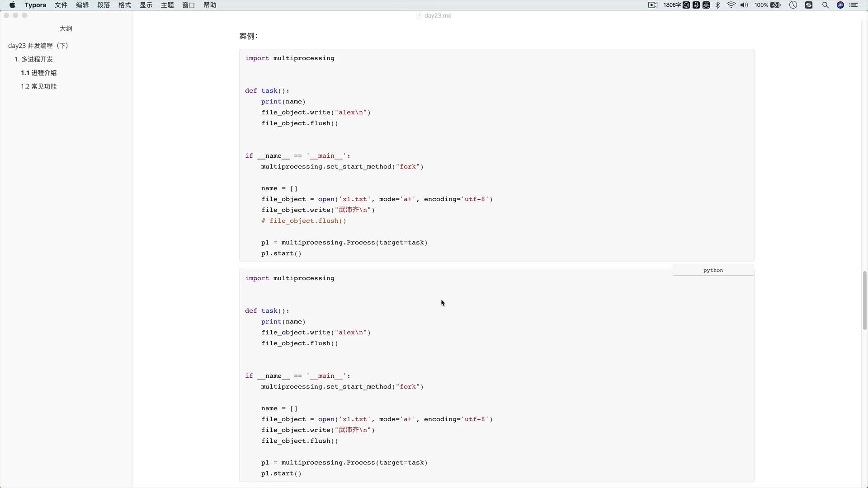Click the day23.md document title
The image size is (868, 488).
pyautogui.click(x=438, y=15)
